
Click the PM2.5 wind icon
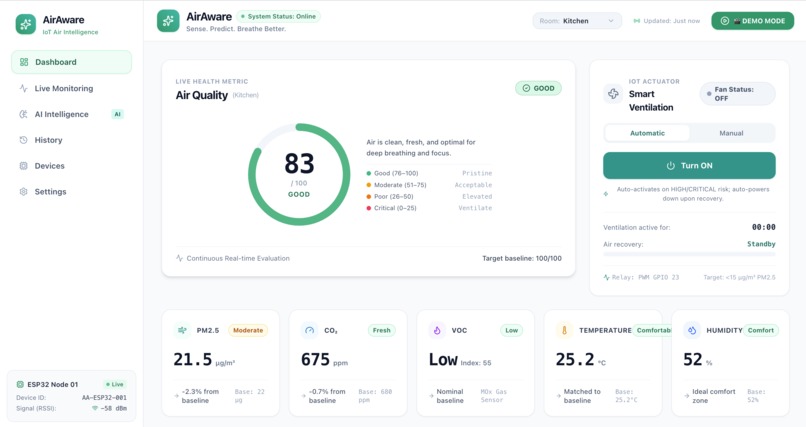182,330
